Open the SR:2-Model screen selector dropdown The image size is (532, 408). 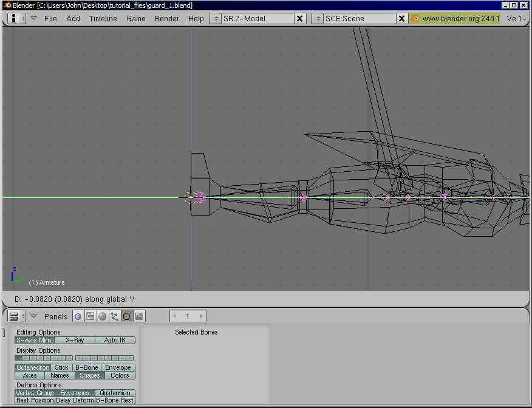217,18
